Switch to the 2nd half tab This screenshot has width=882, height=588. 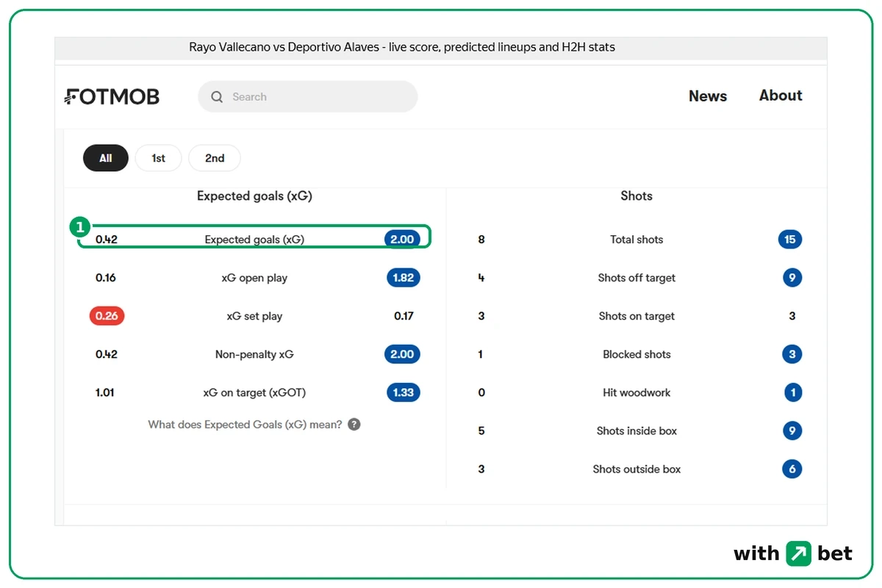pos(215,158)
